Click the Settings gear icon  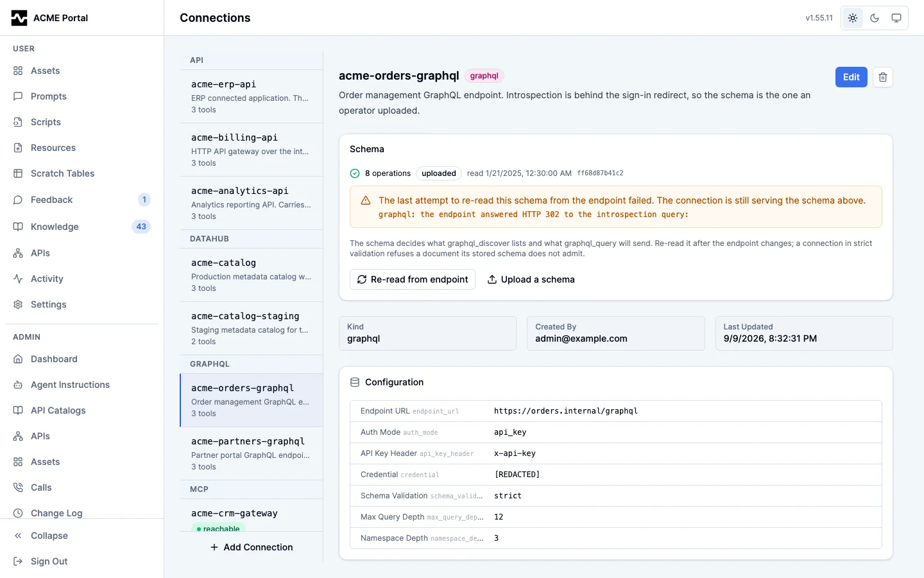click(x=18, y=304)
